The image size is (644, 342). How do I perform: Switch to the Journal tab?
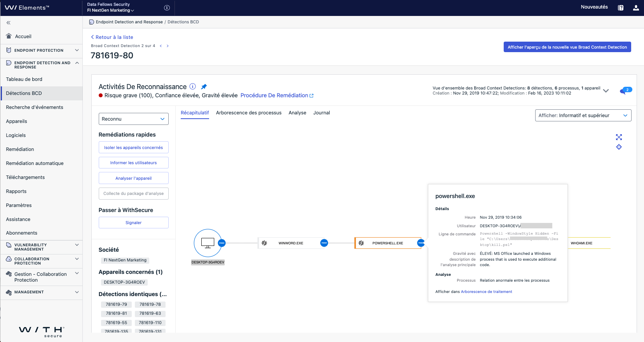[x=321, y=113]
